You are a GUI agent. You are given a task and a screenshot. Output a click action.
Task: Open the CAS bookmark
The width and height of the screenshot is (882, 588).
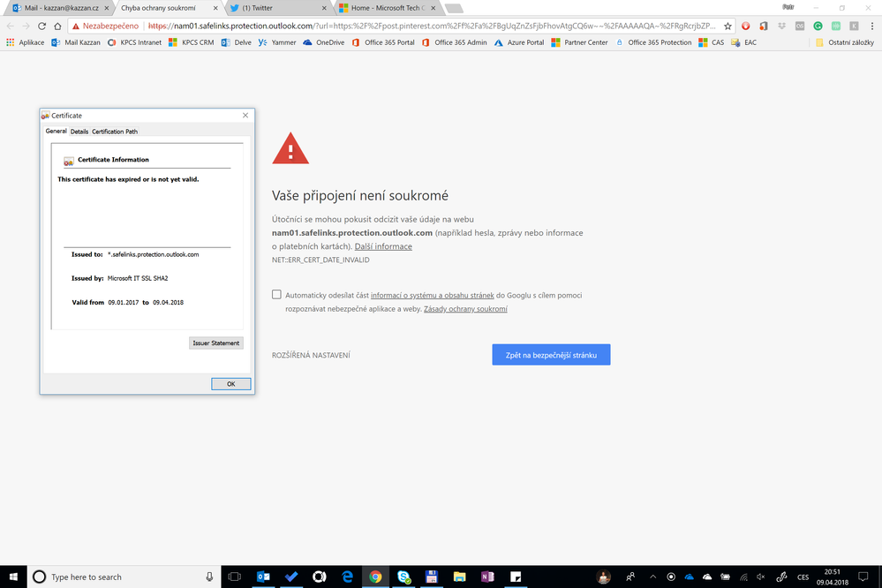coord(712,42)
